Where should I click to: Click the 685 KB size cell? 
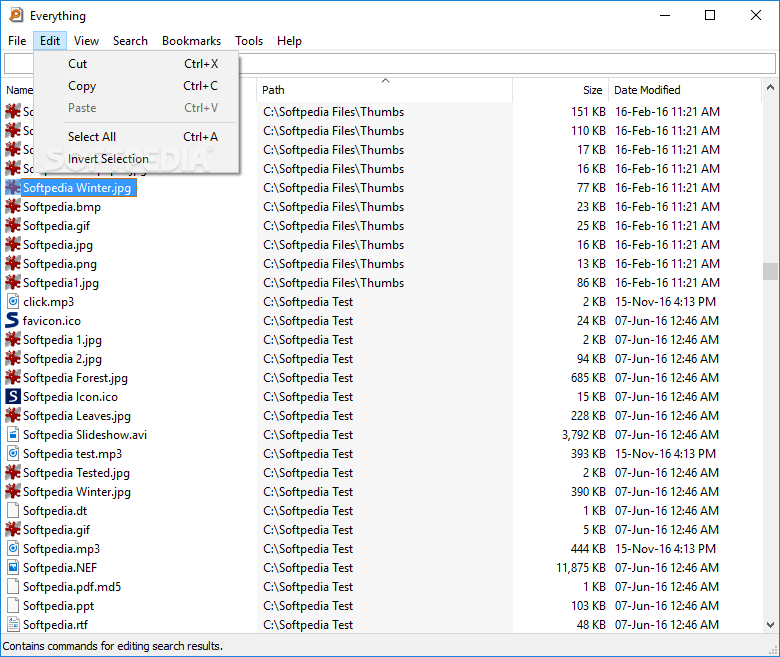coord(588,378)
